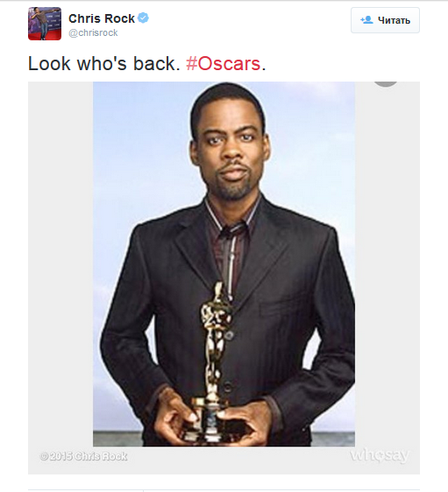Image resolution: width=448 pixels, height=492 pixels.
Task: Click the gray right margin beside the photo
Action: [388, 264]
